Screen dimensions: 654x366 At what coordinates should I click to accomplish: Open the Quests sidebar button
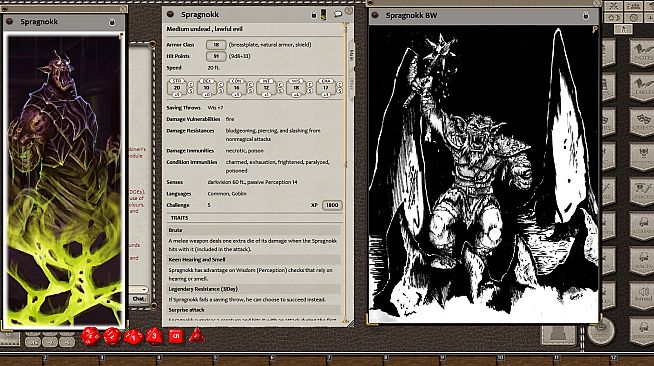coord(641,121)
